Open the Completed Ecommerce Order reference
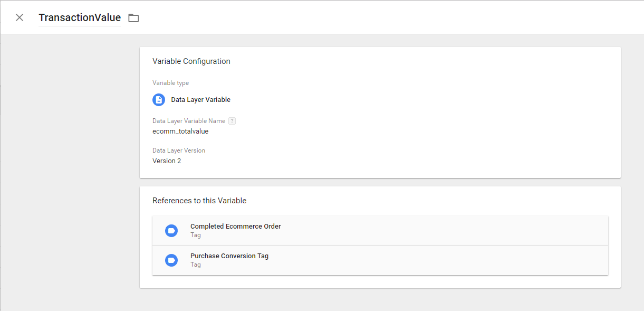 tap(380, 231)
